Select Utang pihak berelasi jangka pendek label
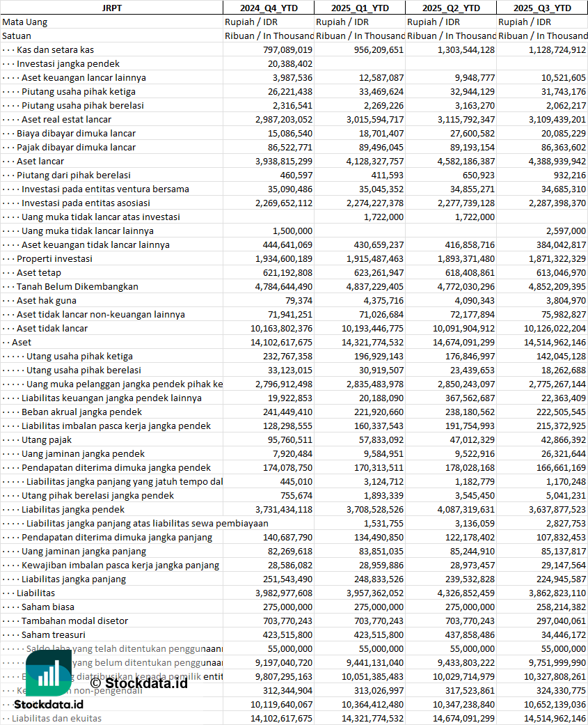The height and width of the screenshot is (725, 588). tap(98, 495)
